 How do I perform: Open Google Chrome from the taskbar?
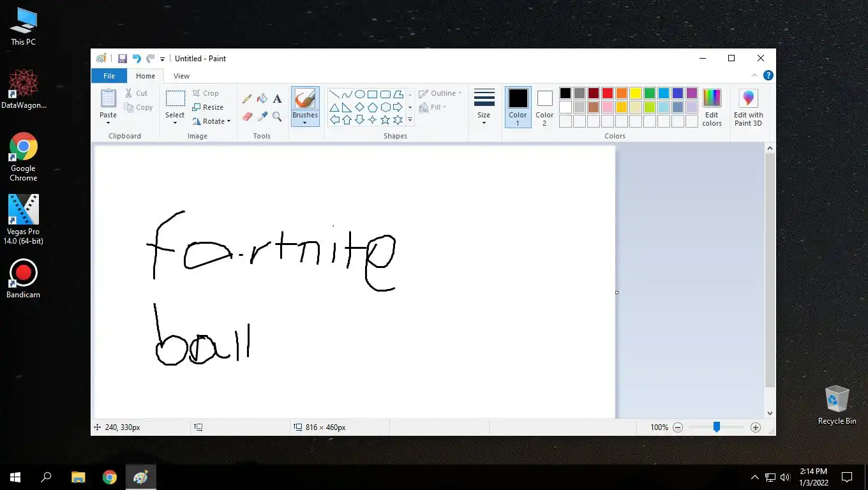[110, 477]
